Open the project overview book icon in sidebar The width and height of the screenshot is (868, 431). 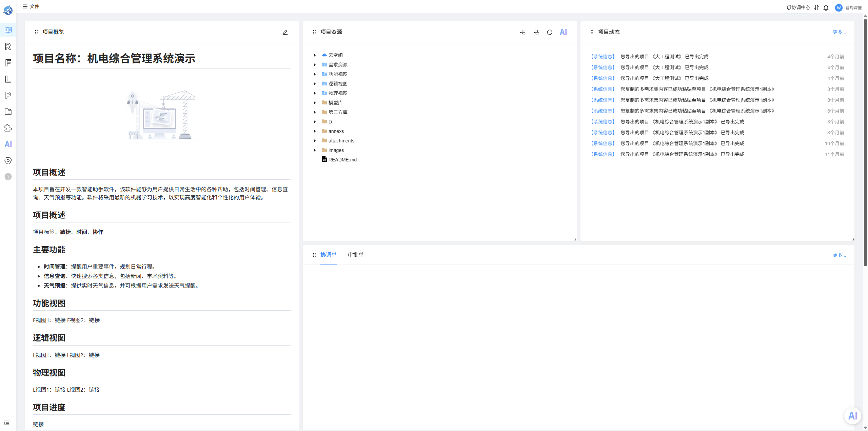coord(8,30)
